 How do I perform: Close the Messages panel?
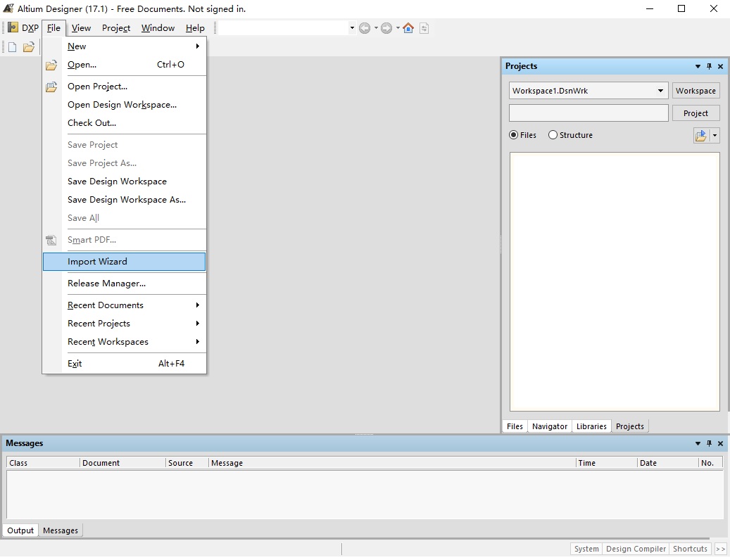[720, 444]
